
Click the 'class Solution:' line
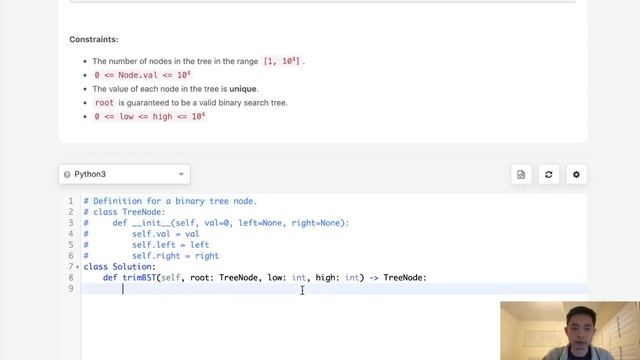point(120,267)
